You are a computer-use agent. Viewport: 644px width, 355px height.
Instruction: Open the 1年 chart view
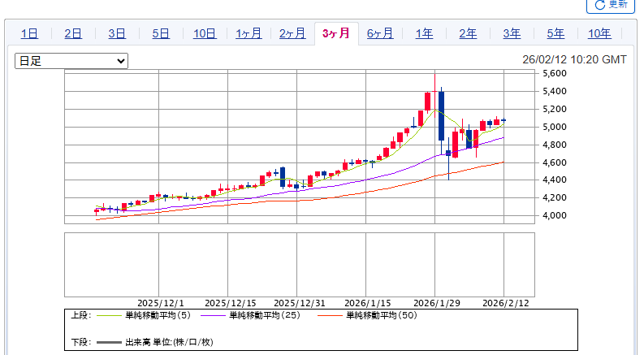[424, 33]
